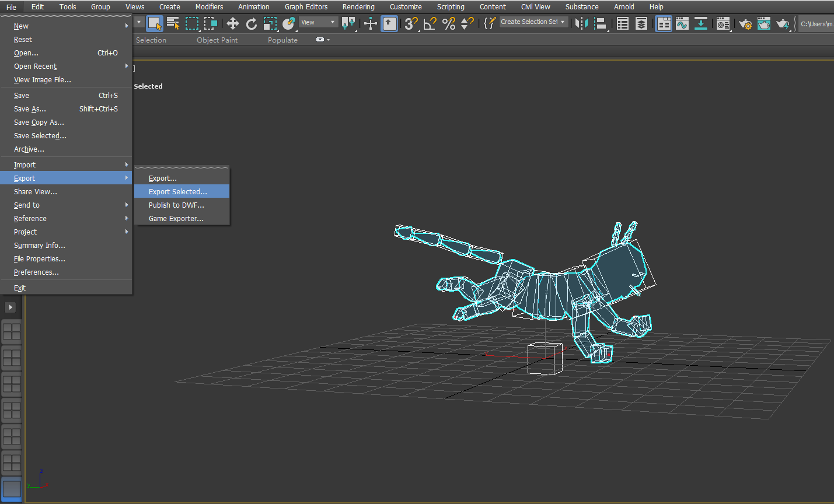Open the Select by Name tool
The width and height of the screenshot is (834, 504).
pyautogui.click(x=173, y=23)
